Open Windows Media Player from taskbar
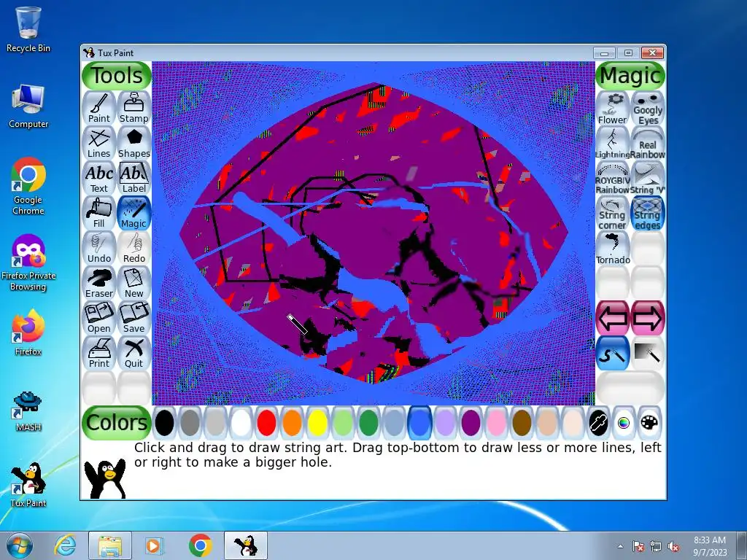The height and width of the screenshot is (560, 747). click(x=155, y=545)
